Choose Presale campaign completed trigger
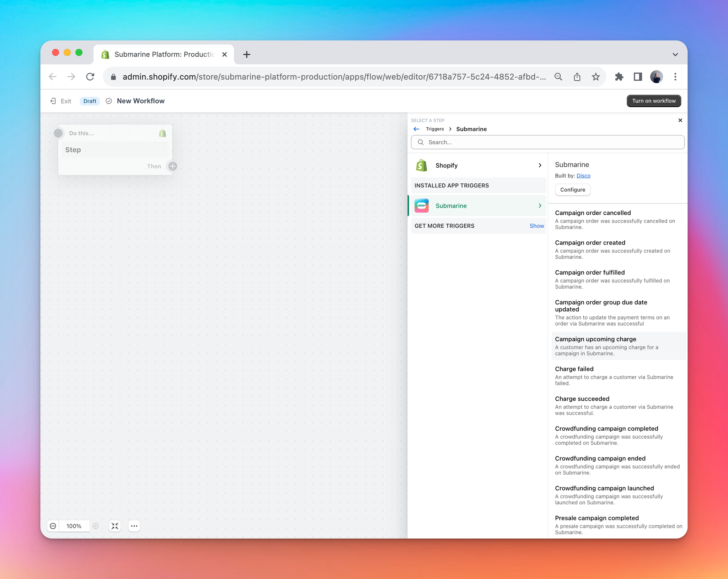 (x=619, y=525)
